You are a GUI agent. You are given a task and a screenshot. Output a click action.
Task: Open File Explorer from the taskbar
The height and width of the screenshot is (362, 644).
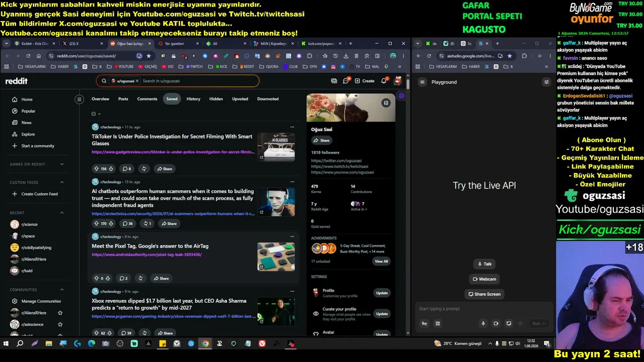point(49,344)
